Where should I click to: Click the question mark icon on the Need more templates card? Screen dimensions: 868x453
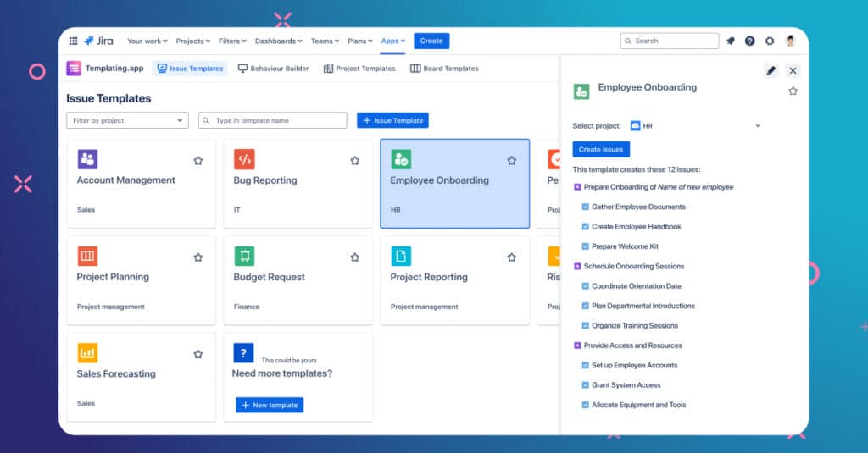[243, 353]
